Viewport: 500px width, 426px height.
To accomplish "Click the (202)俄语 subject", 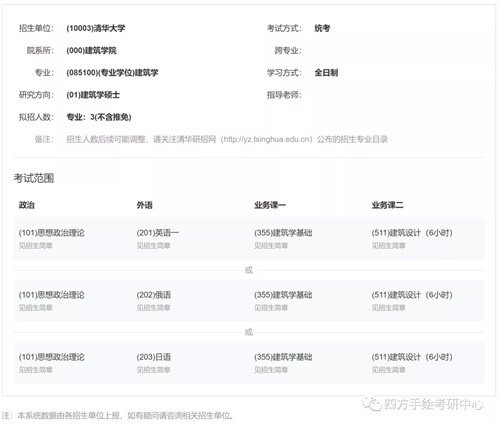I will 154,295.
